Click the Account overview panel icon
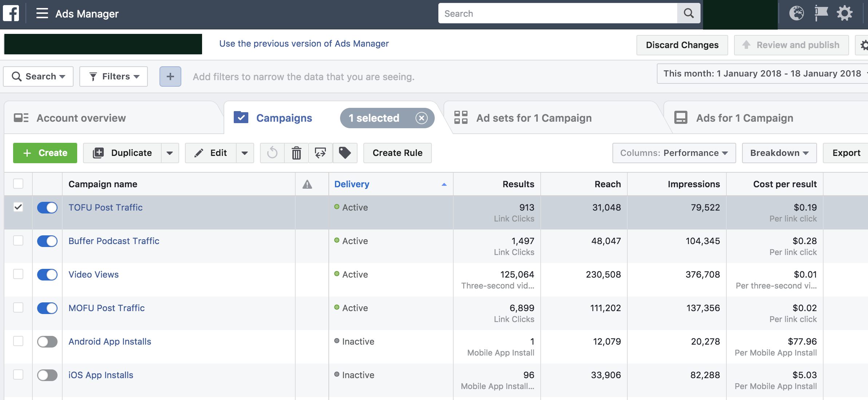The width and height of the screenshot is (868, 400). click(x=21, y=117)
